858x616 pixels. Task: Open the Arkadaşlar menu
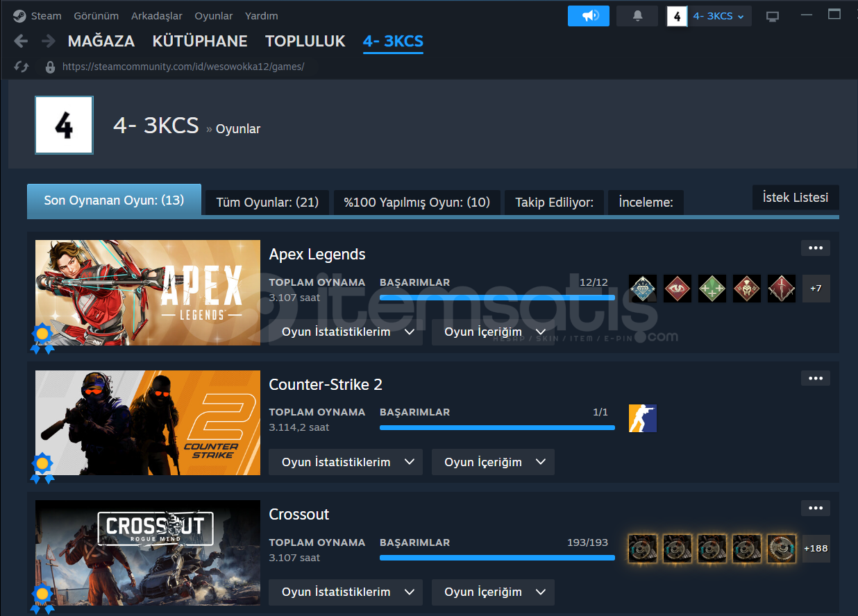[156, 15]
